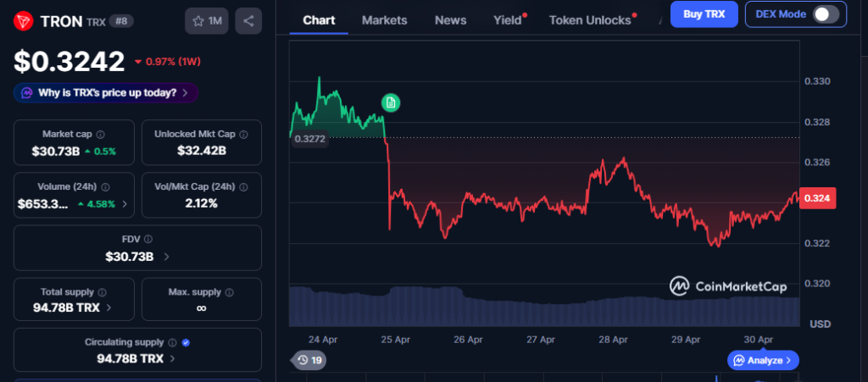This screenshot has height=382, width=868.
Task: Click the circulating supply verified badge
Action: coord(186,343)
